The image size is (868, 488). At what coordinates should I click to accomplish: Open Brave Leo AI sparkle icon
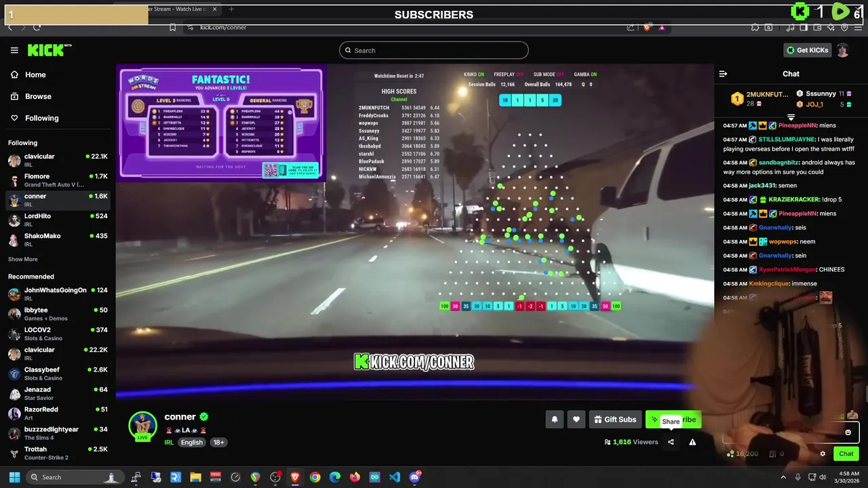(x=831, y=27)
